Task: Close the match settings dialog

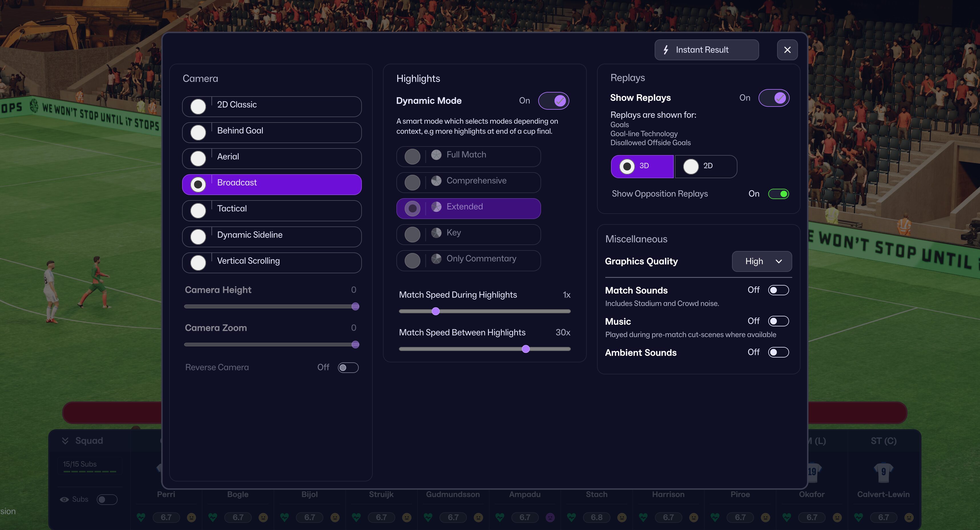Action: coord(787,50)
